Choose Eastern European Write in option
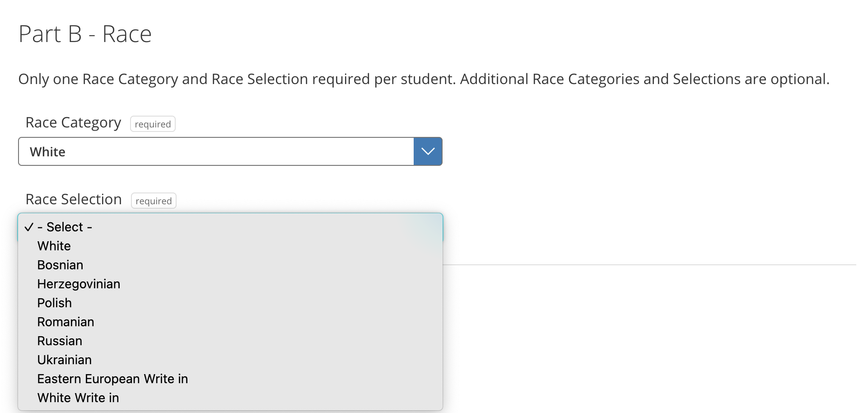The height and width of the screenshot is (413, 868). (x=112, y=379)
